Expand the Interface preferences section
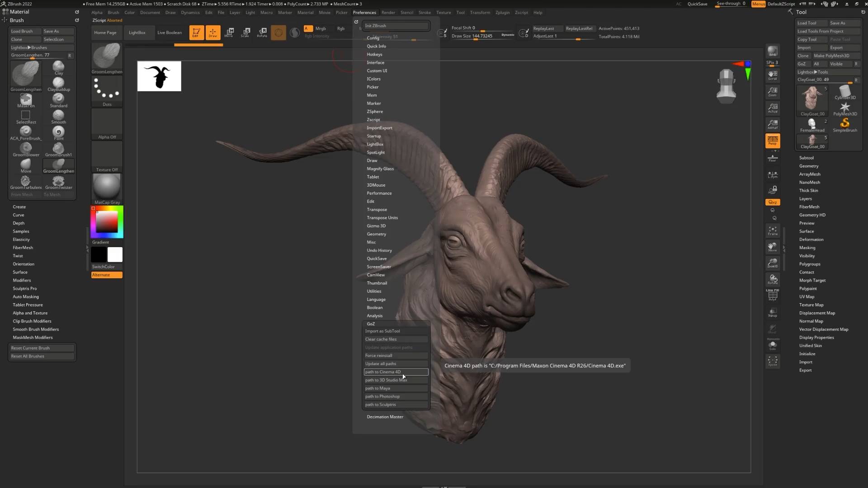 tap(375, 62)
